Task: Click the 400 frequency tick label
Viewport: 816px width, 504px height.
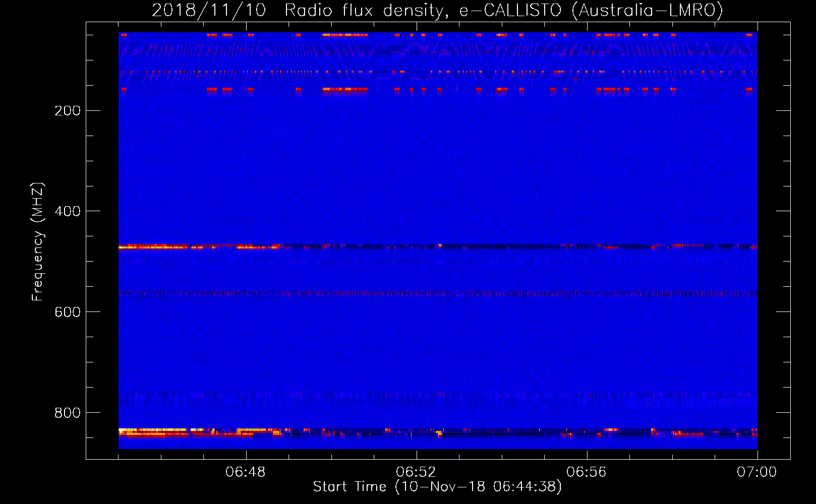Action: point(68,211)
